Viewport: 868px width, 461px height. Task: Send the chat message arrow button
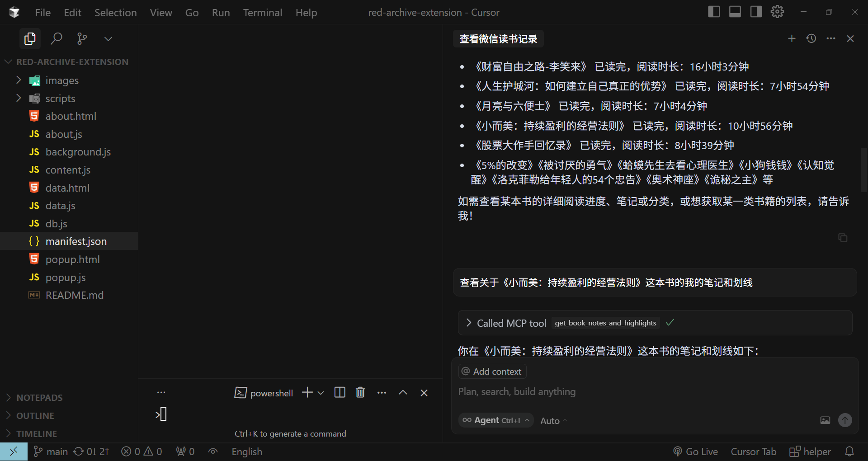tap(845, 420)
